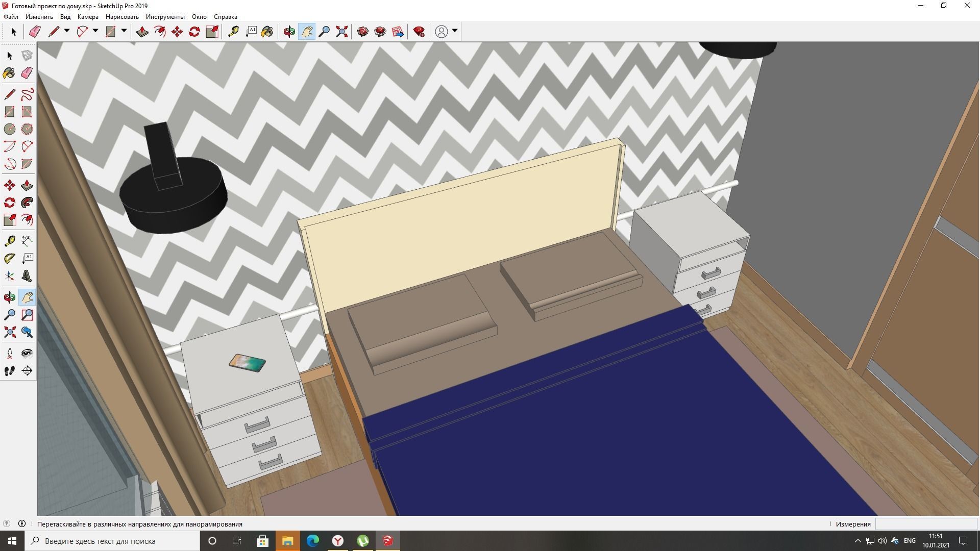Click the user account icon

coord(442,32)
